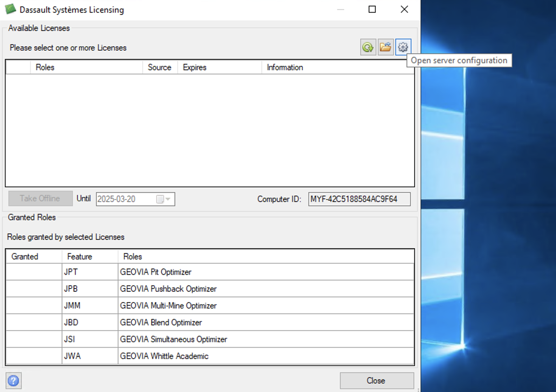Click the Until date field 2025-03-20
Screen dimensions: 556x392
(x=135, y=199)
